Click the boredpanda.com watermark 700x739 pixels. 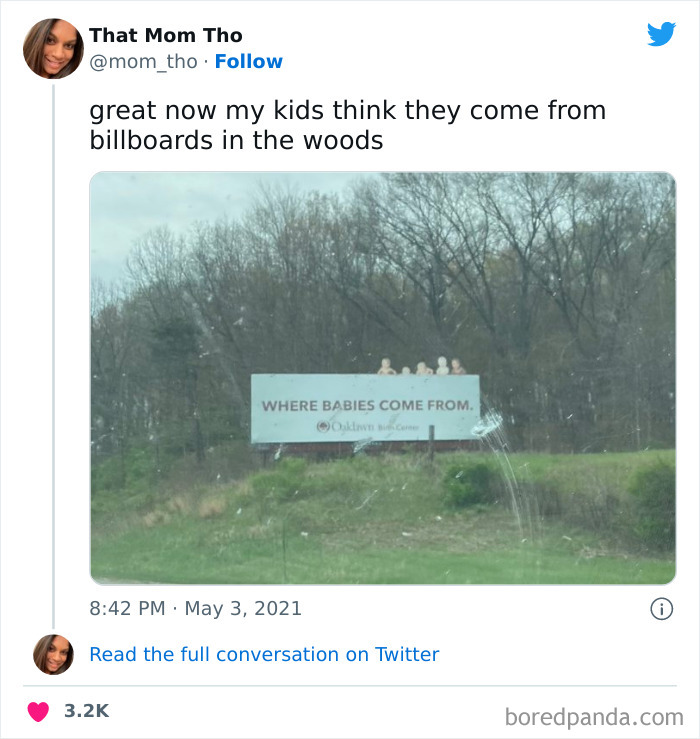(593, 716)
